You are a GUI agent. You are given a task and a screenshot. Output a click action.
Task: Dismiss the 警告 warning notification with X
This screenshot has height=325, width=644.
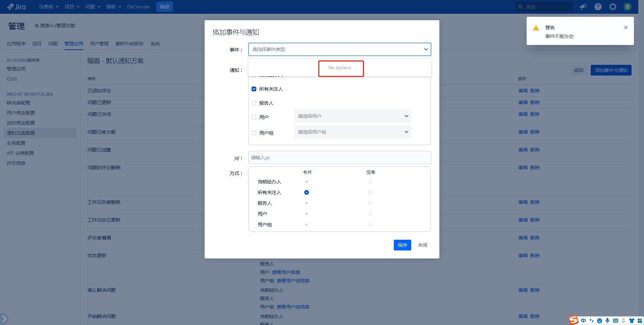[x=626, y=28]
